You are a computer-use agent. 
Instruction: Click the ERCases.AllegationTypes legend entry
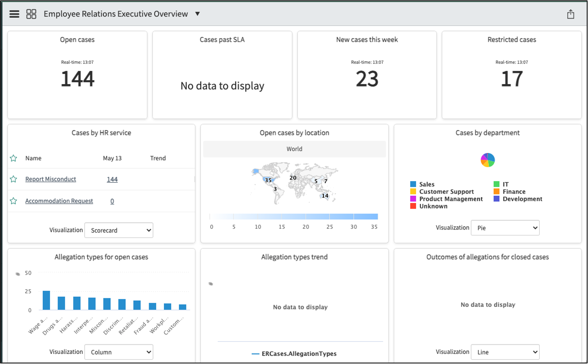(x=294, y=354)
